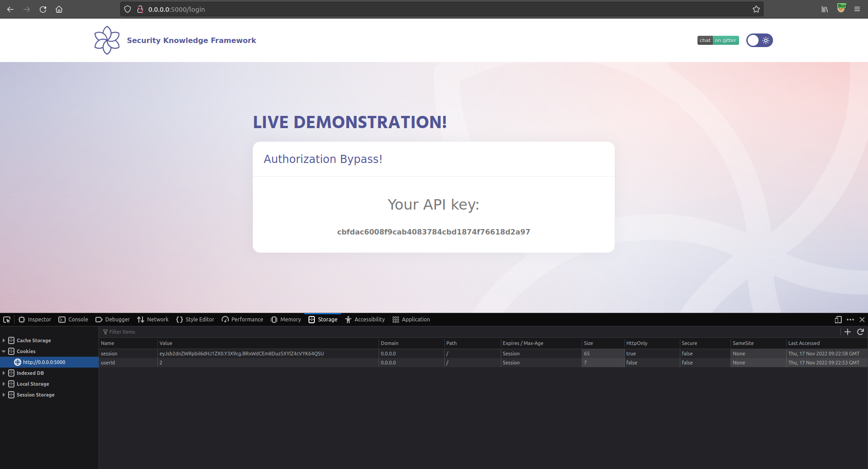
Task: Click the userId row Size value 7
Action: [x=603, y=363]
